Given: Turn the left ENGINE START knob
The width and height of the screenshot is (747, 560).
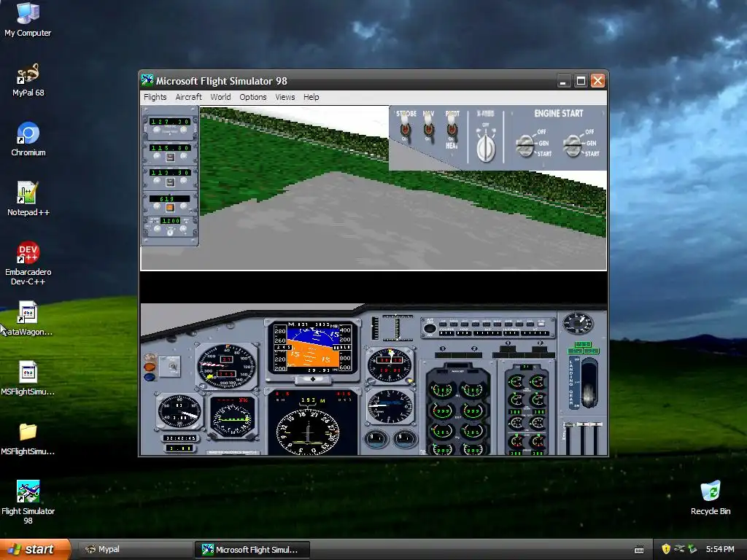Looking at the screenshot, I should [526, 146].
